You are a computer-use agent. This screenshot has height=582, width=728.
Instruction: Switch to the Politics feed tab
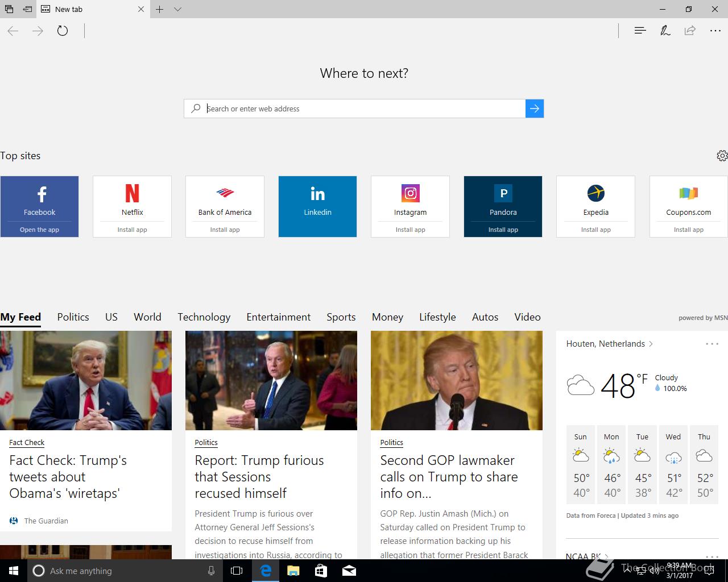73,317
